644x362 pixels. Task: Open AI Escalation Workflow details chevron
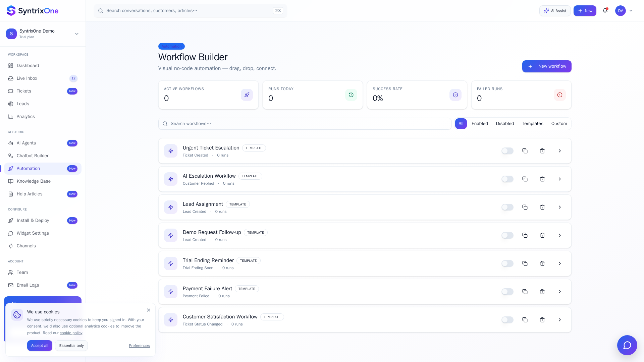pos(560,179)
